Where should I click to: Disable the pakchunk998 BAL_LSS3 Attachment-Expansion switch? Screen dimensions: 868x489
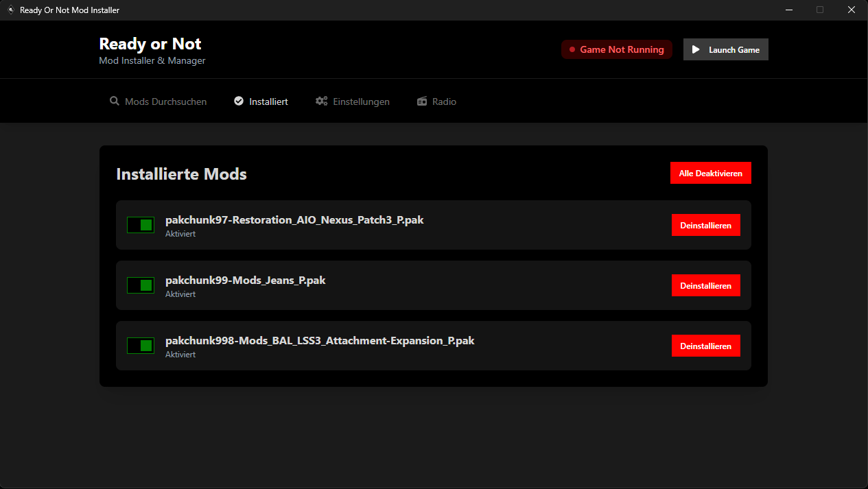click(141, 346)
